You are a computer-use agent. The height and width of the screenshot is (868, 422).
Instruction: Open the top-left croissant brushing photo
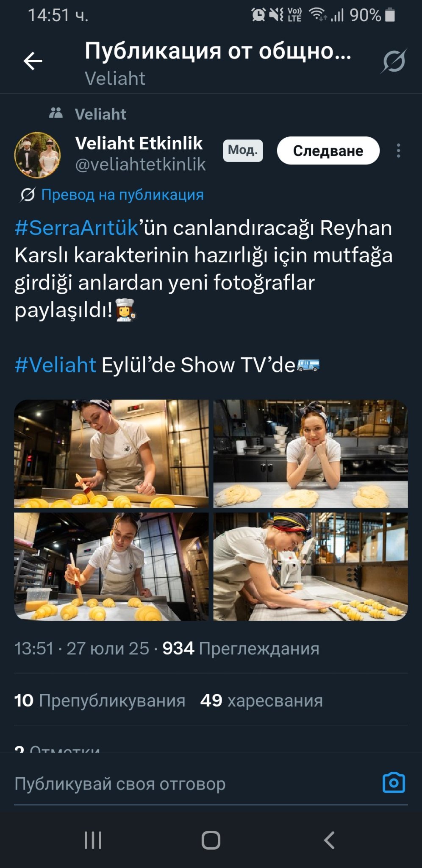pos(111,453)
